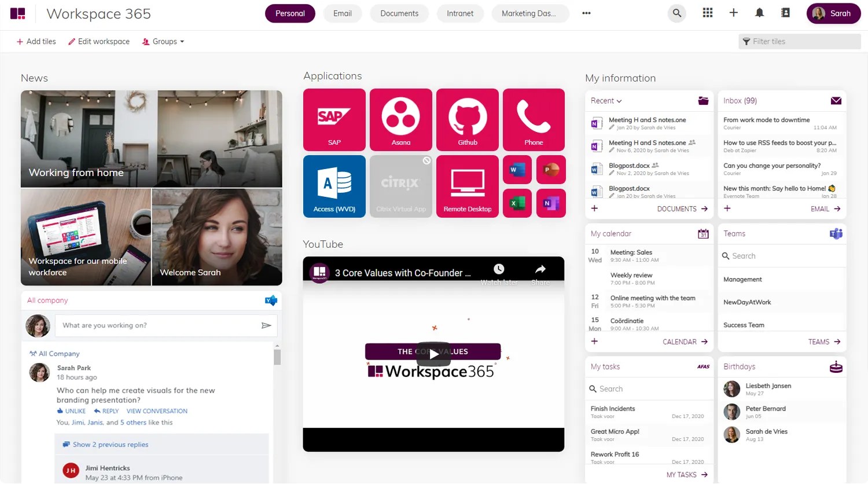Open the Working from home news image
Screen dimensions: 868x484
click(152, 139)
